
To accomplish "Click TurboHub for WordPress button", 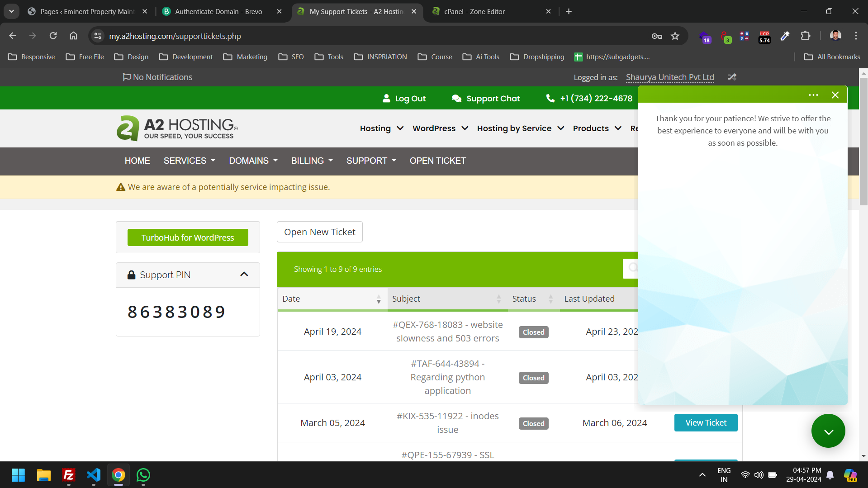I will pyautogui.click(x=188, y=238).
